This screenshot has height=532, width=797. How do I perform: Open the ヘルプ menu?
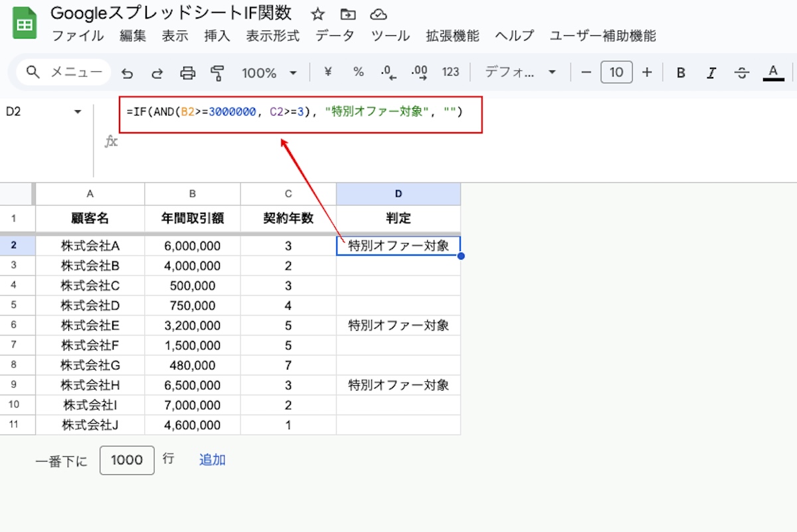[x=515, y=36]
